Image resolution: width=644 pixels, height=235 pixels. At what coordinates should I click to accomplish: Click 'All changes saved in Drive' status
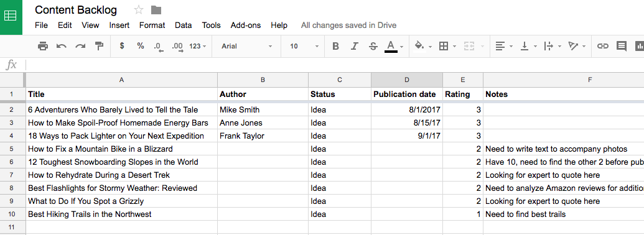coord(348,25)
